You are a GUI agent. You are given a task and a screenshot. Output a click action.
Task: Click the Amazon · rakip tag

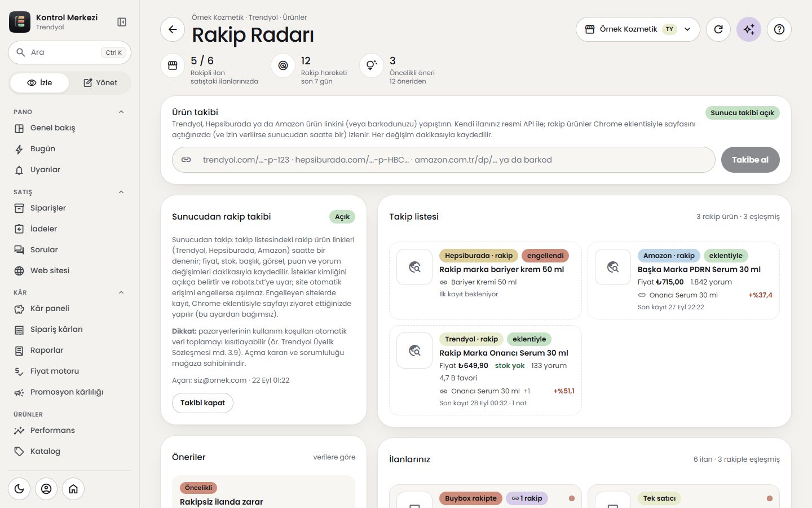click(669, 256)
